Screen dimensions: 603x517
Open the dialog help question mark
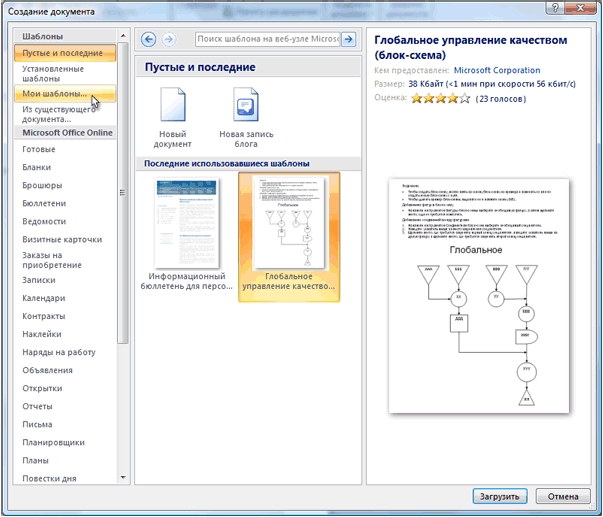click(x=549, y=10)
